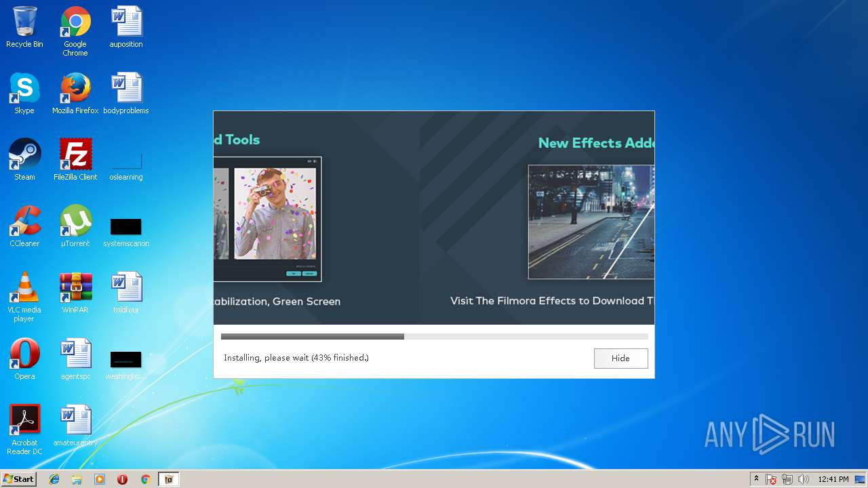
Task: Open Mozilla Firefox desktop shortcut
Action: pos(75,94)
